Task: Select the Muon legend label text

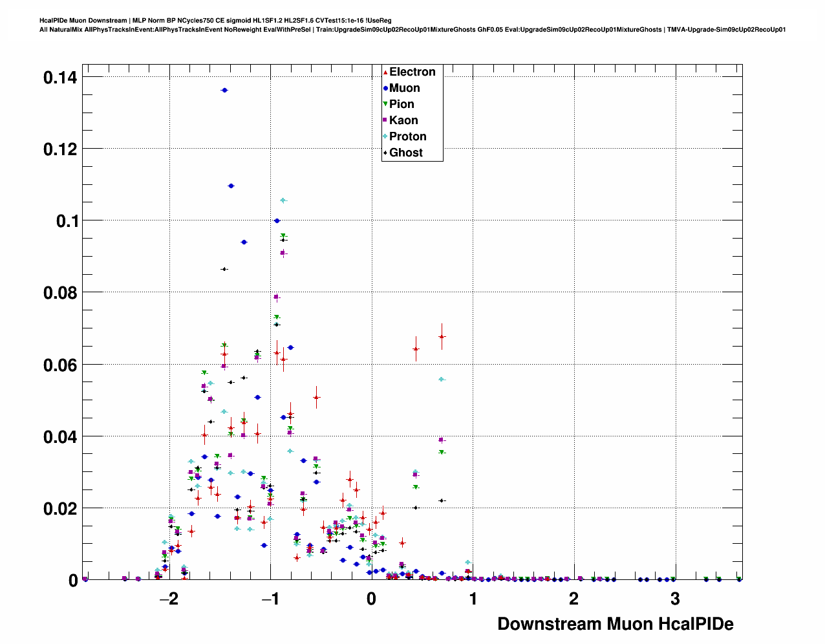Action: 404,88
